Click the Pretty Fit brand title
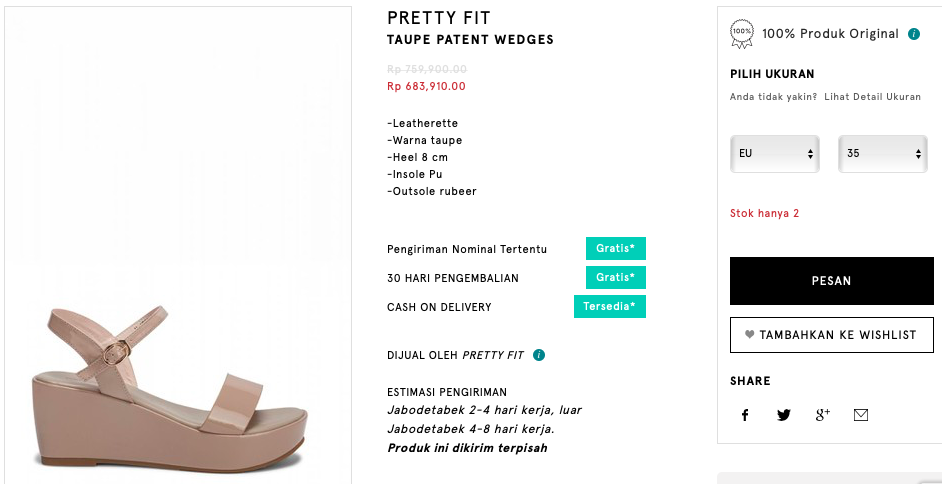Screen dimensions: 942x484 click(439, 18)
